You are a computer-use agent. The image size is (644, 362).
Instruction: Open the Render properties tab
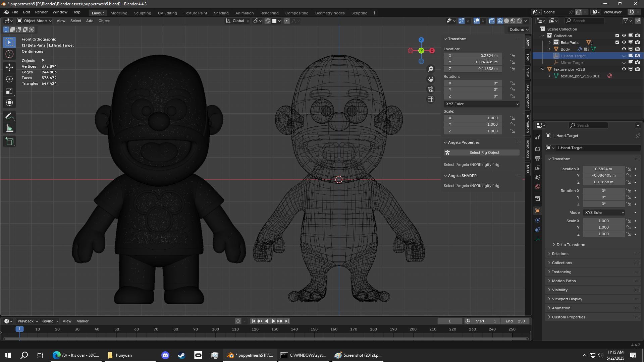[x=538, y=149]
